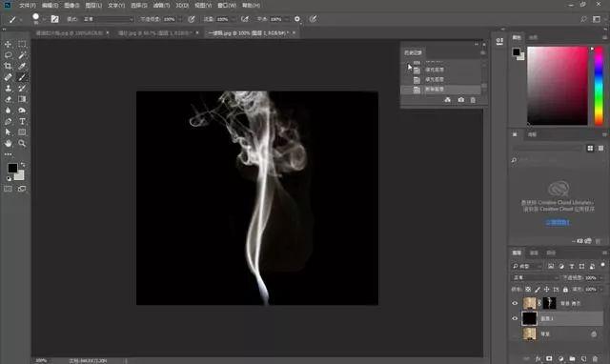Viewport: 610px width, 364px height.
Task: Select the Eraser tool
Action: coord(8,99)
